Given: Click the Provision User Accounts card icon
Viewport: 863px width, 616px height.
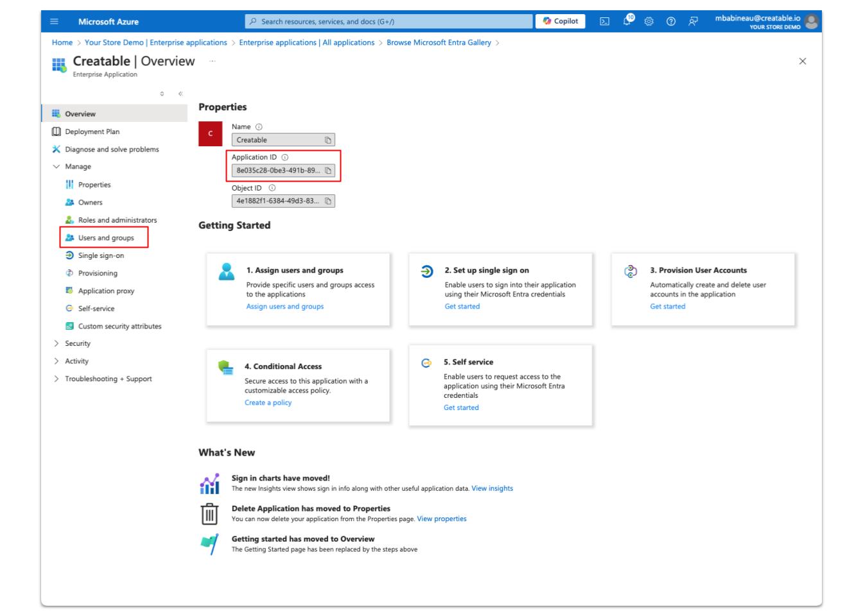Looking at the screenshot, I should pos(631,271).
